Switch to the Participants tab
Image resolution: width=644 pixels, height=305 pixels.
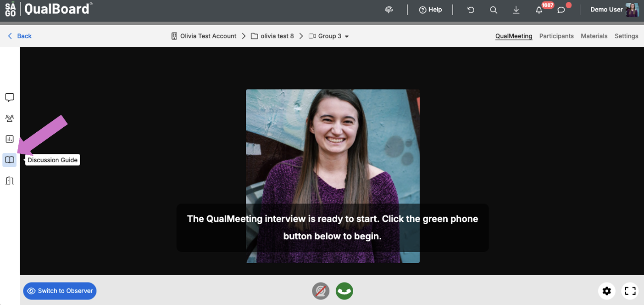tap(556, 36)
